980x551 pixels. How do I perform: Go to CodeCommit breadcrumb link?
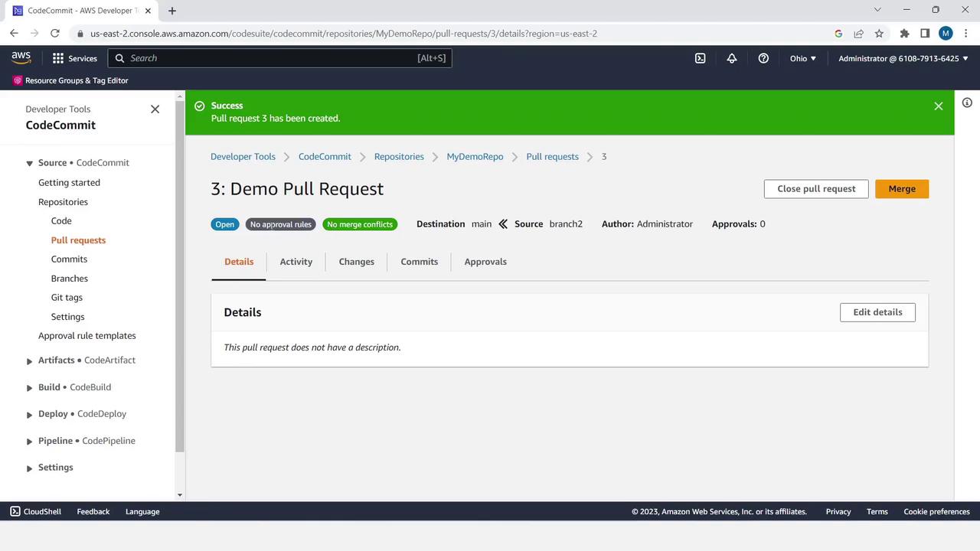click(x=325, y=157)
